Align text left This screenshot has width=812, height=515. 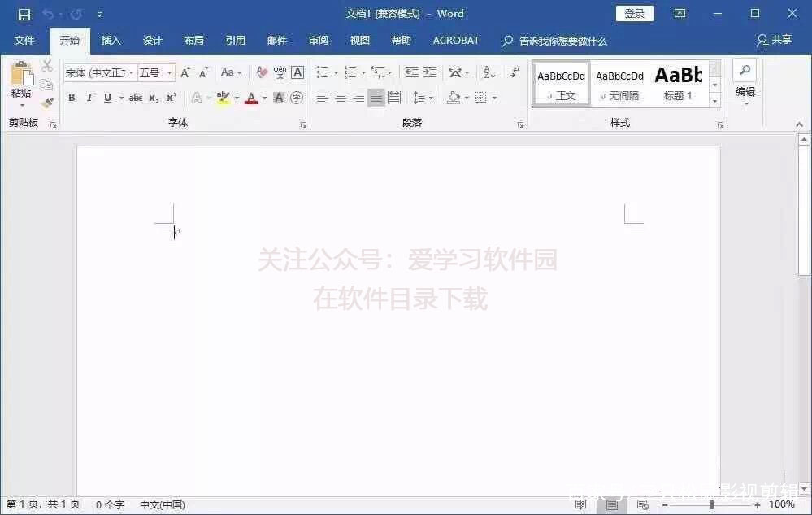tap(322, 98)
